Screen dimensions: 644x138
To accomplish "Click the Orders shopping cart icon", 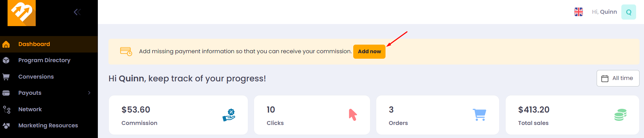I will (x=480, y=115).
